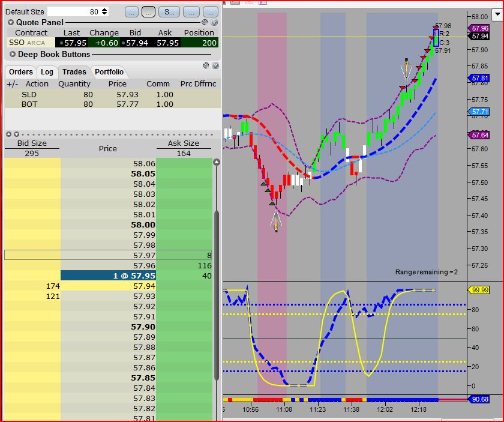Open the chart menu dropdown arrow
The width and height of the screenshot is (504, 422).
(497, 14)
